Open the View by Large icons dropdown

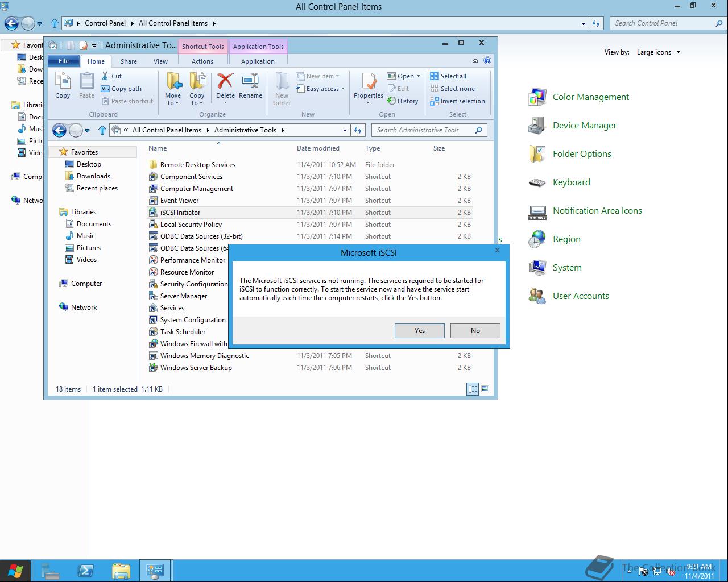pos(659,52)
